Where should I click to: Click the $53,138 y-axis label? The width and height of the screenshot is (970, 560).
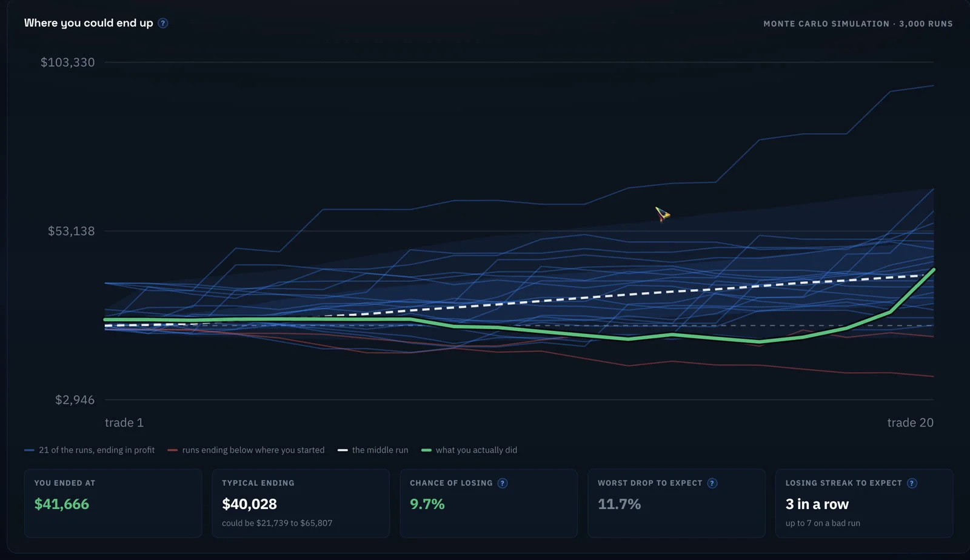[x=71, y=231]
